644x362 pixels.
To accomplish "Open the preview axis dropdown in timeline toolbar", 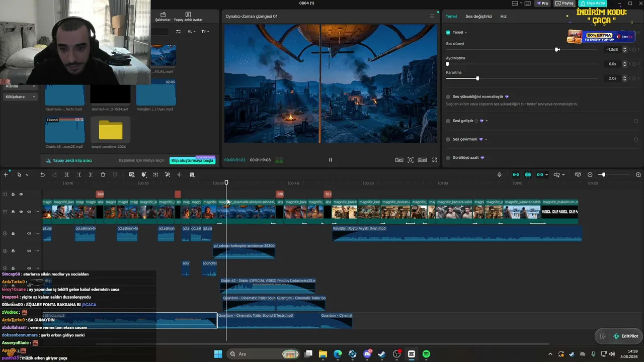I will pyautogui.click(x=563, y=175).
